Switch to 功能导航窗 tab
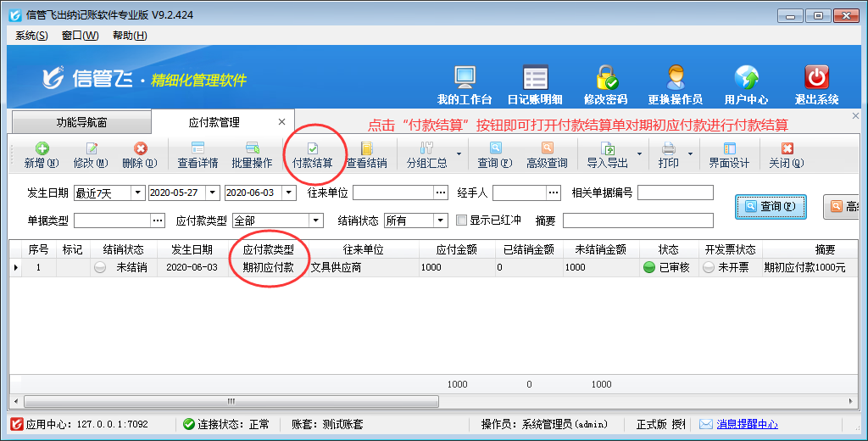Screen dimensions: 868x441 point(81,123)
